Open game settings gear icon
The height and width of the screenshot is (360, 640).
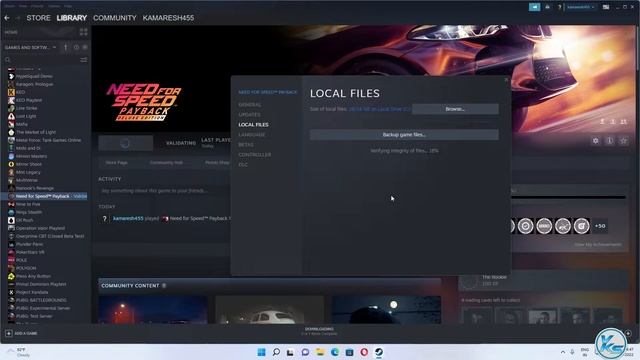[596, 140]
